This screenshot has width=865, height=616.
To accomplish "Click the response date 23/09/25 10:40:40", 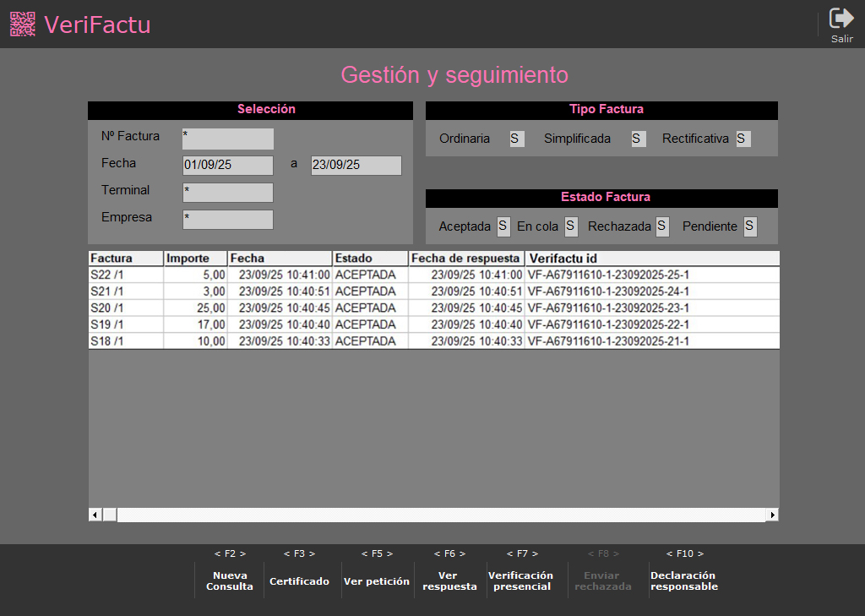I will [476, 324].
